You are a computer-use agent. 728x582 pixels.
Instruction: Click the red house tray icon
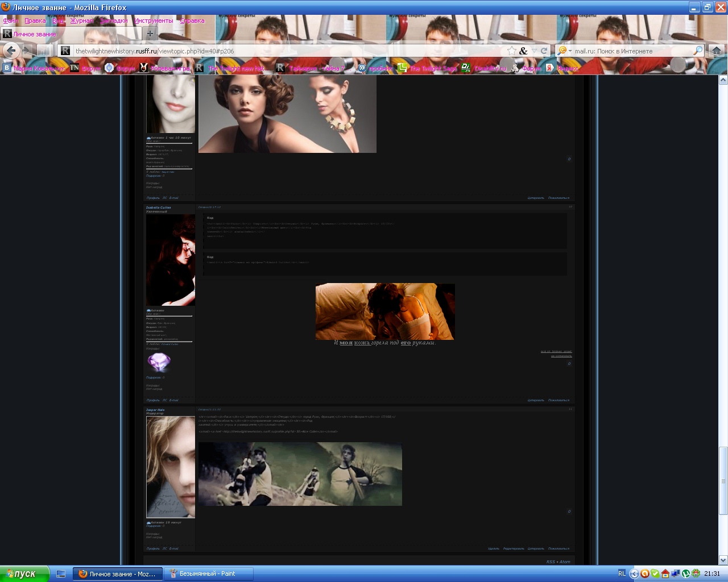point(665,573)
